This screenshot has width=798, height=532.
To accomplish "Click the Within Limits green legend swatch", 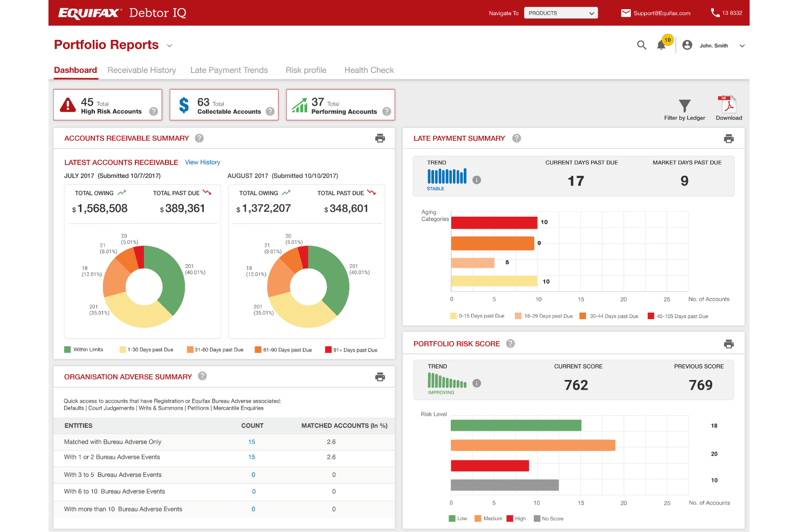I will (67, 349).
